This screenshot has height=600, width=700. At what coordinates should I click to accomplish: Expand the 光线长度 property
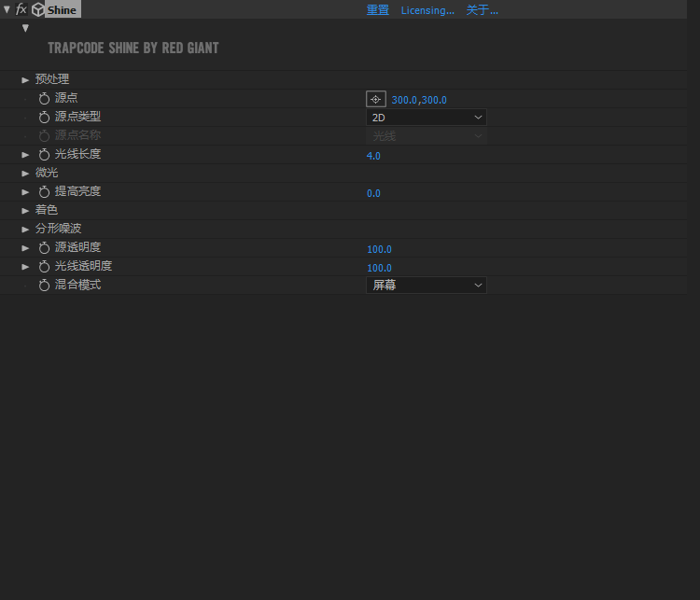(25, 155)
